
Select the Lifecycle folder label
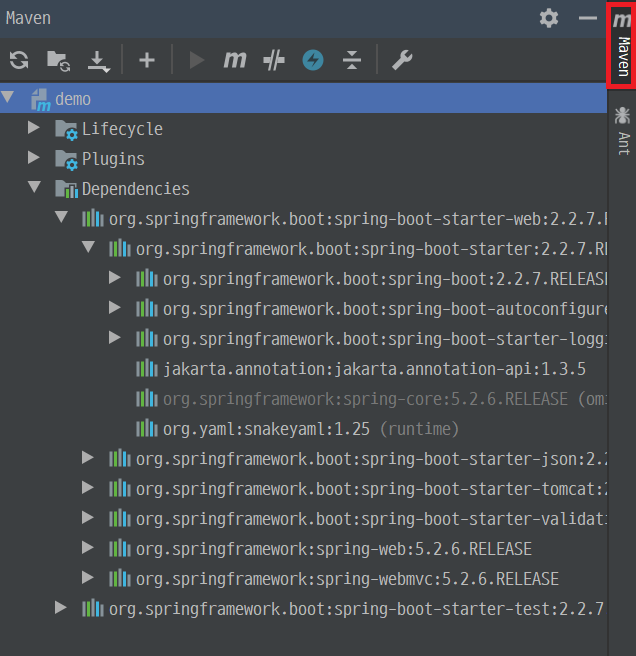(122, 129)
